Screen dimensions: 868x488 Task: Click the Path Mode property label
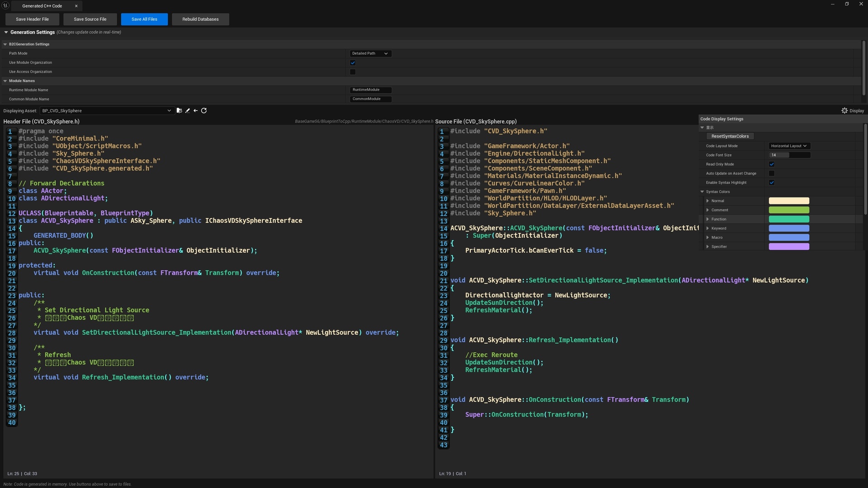[18, 53]
